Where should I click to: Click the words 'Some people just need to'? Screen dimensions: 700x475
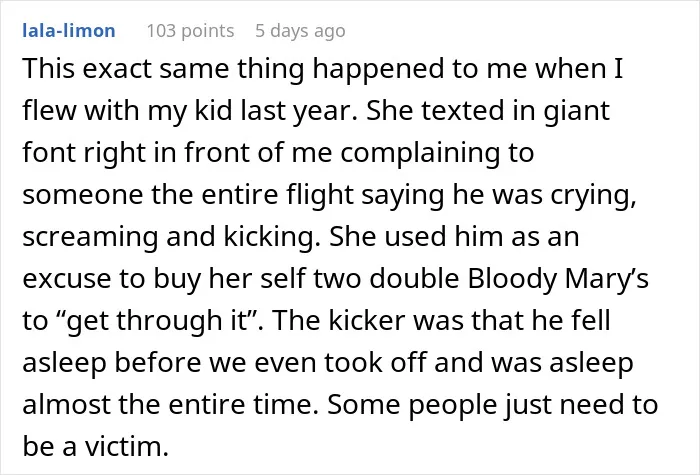point(492,405)
